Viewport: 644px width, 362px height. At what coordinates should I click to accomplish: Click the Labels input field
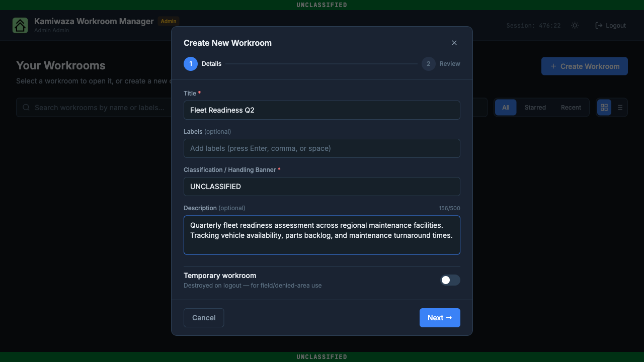click(x=322, y=148)
